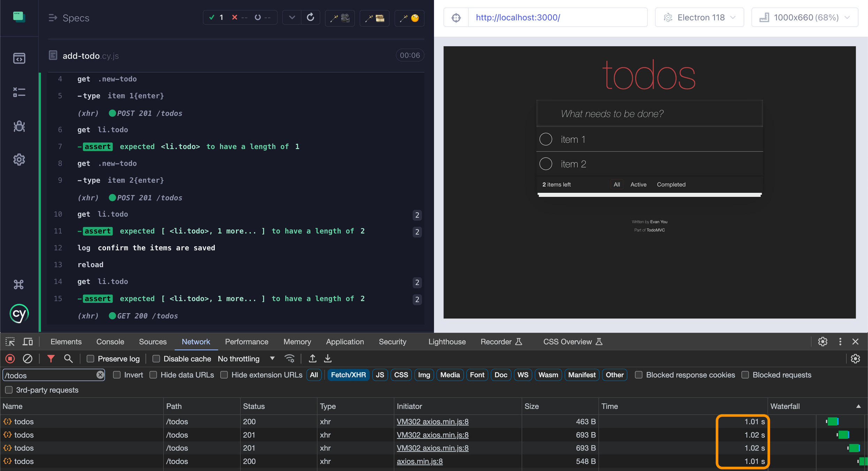
Task: Click the /todos network filter field
Action: (49, 375)
